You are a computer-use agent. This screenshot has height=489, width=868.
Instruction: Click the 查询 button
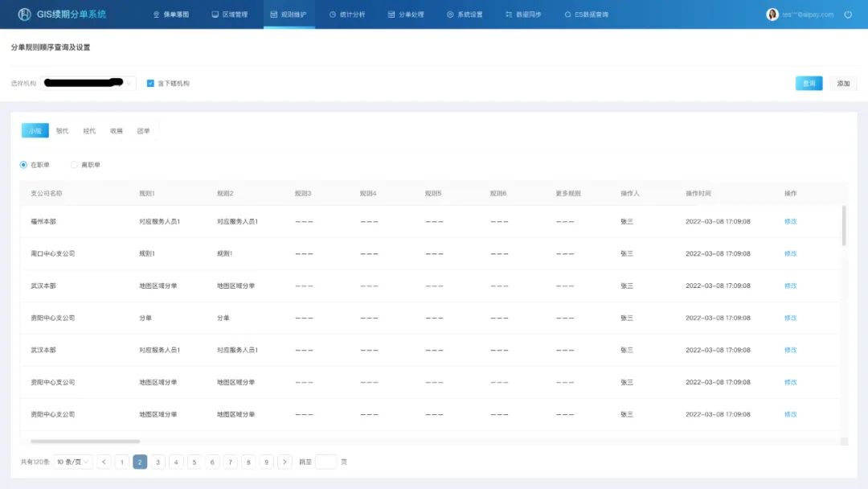point(809,83)
